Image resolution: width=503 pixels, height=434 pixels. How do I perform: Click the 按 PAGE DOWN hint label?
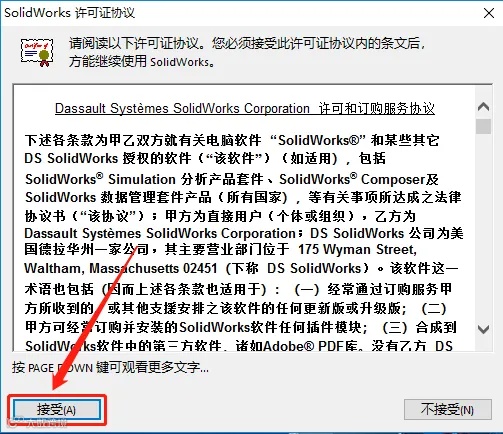110,368
